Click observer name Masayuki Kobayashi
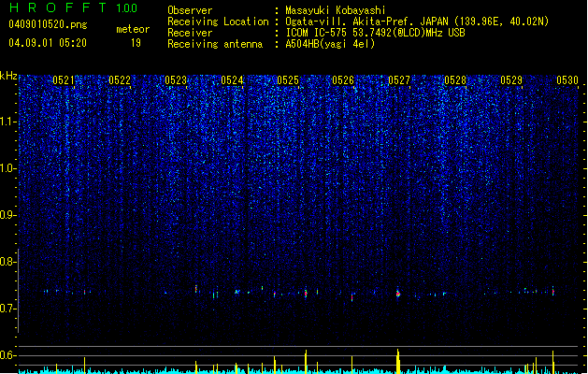Image resolution: width=588 pixels, height=374 pixels. 336,10
